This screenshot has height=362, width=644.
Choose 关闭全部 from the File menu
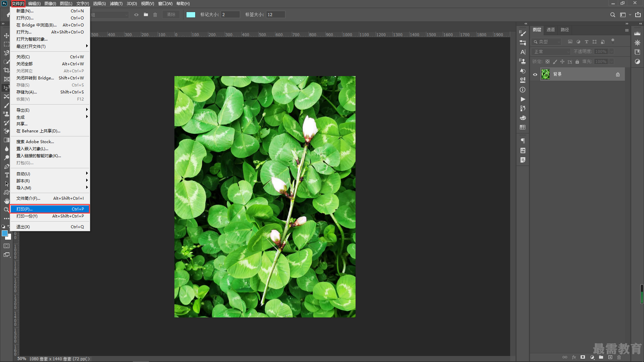(x=50, y=64)
